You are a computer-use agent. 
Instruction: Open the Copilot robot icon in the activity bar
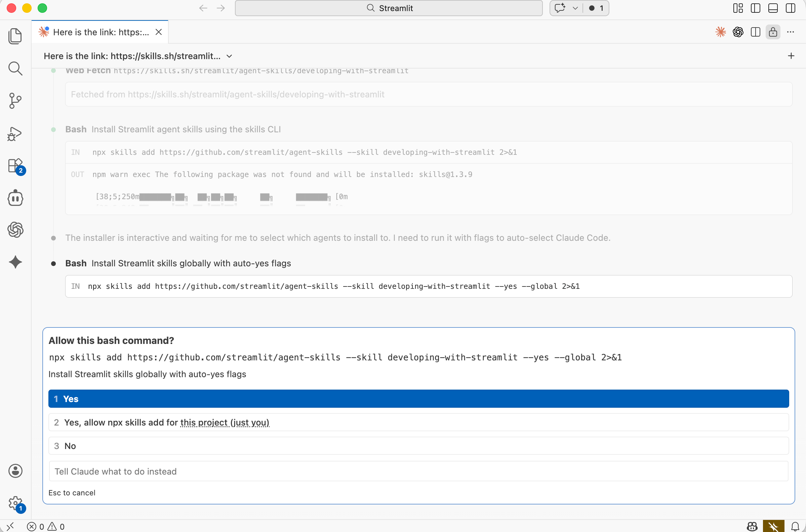(15, 198)
